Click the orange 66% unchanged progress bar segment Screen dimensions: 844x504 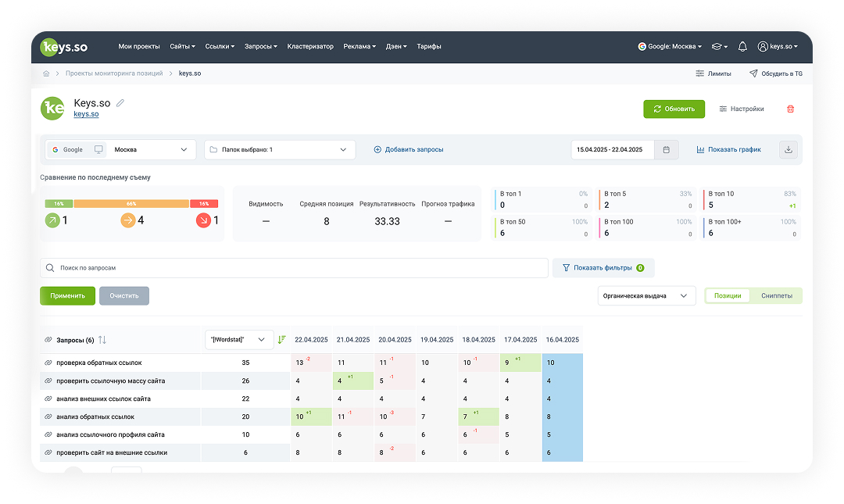[x=131, y=203]
